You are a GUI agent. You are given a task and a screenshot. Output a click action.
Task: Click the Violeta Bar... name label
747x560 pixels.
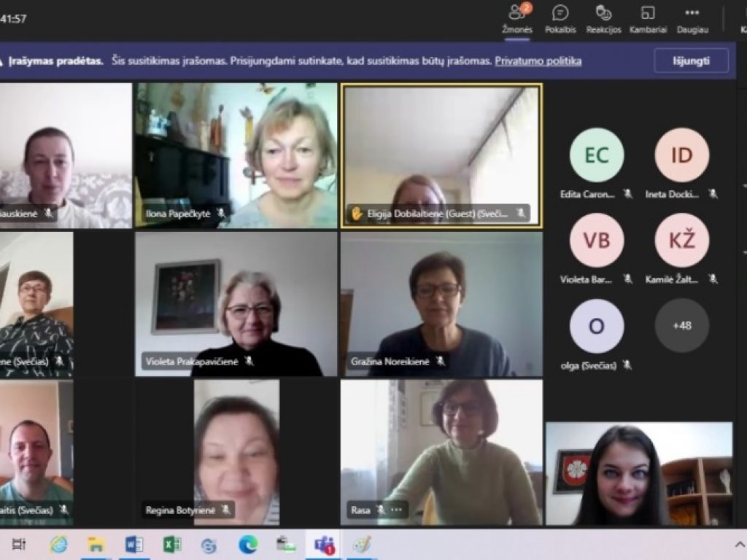[586, 279]
